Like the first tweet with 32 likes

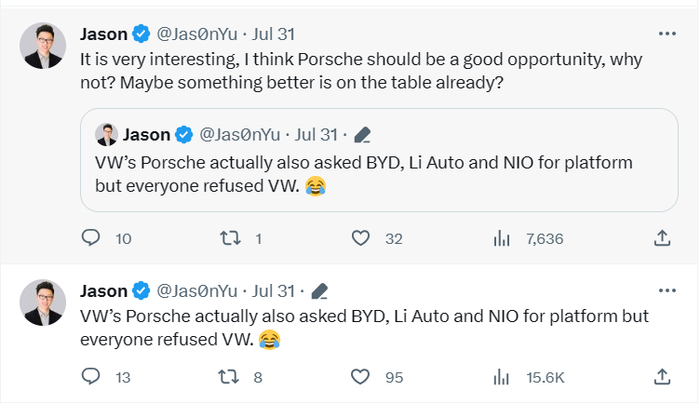pyautogui.click(x=362, y=238)
